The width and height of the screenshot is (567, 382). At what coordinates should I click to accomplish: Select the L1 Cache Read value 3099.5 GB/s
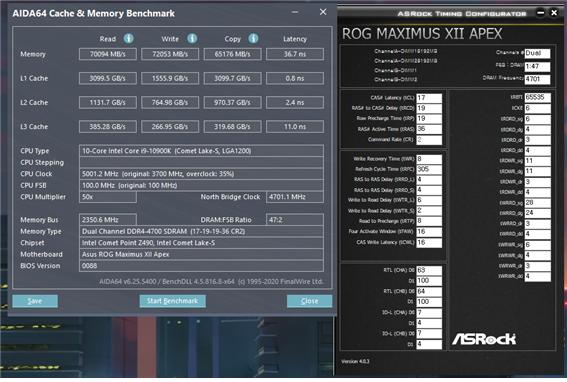click(x=108, y=78)
